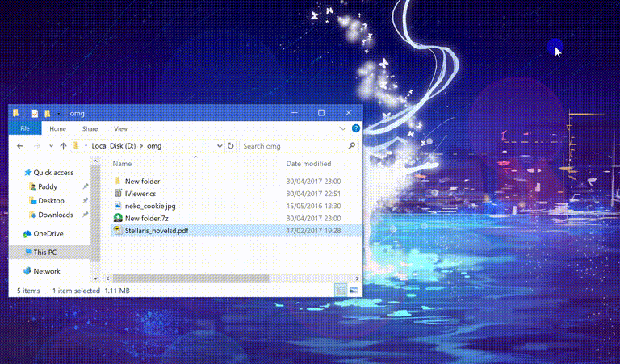
Task: Click the horizontal scrollbar right arrow
Action: tap(357, 278)
